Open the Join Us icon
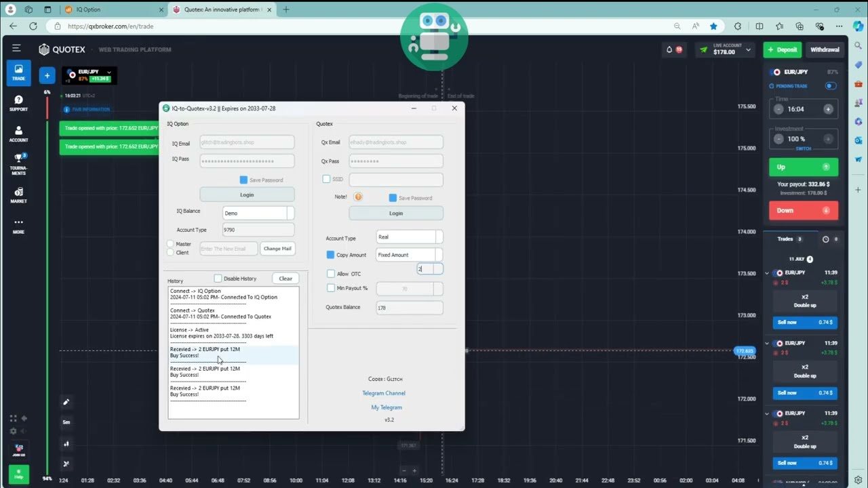This screenshot has width=868, height=488. 18,450
